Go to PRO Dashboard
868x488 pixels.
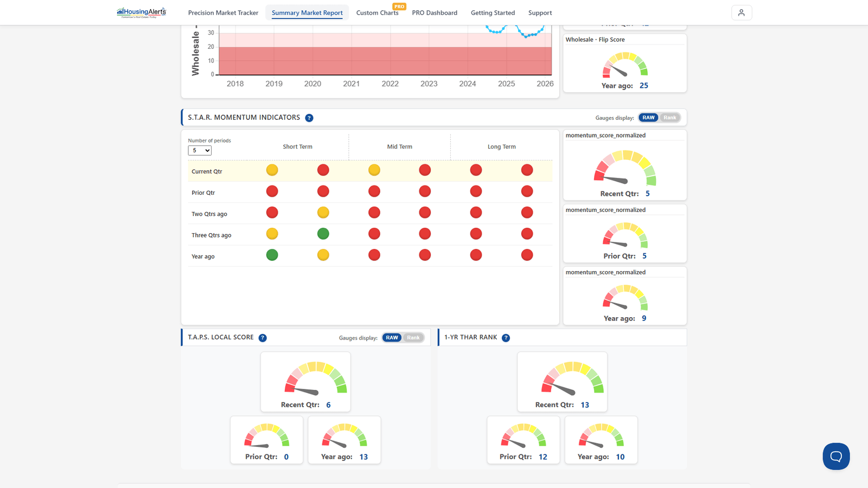[435, 13]
